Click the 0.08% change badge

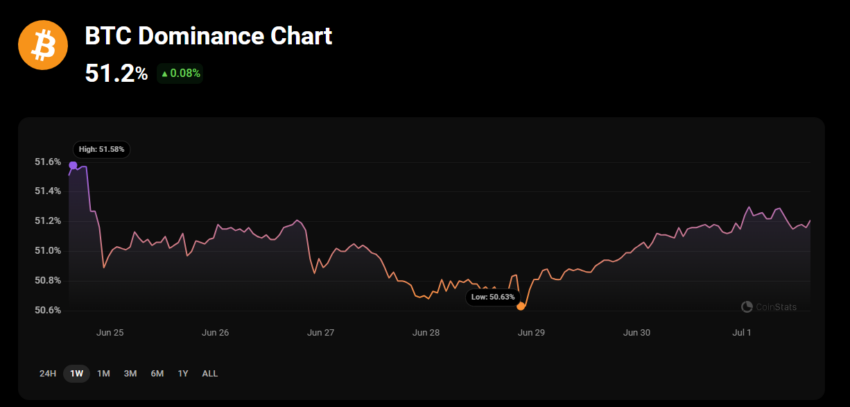pos(180,74)
